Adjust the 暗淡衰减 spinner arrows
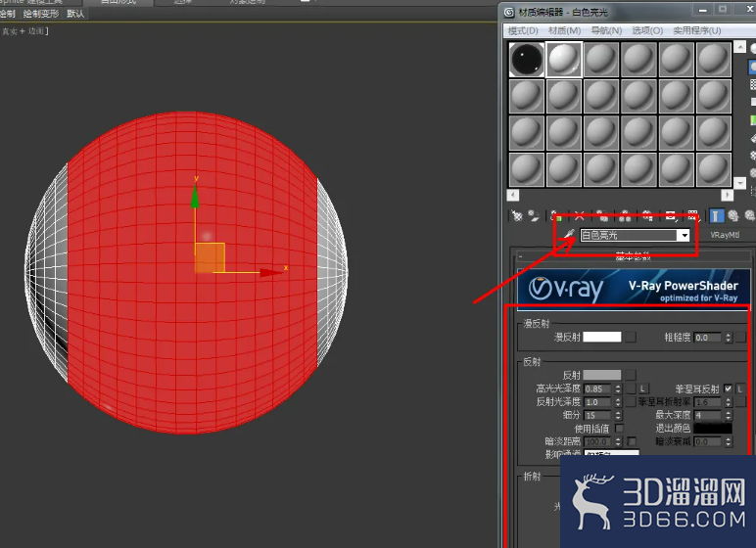Screen dimensions: 756x548 728,442
